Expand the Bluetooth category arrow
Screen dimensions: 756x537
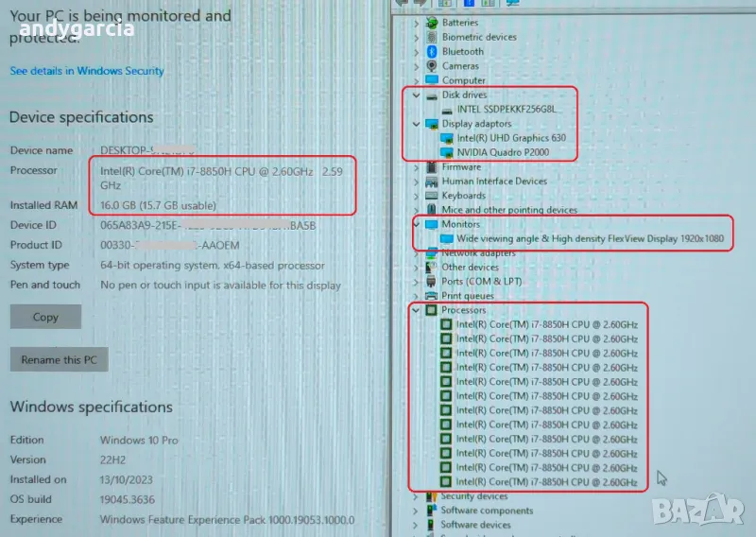coord(417,52)
